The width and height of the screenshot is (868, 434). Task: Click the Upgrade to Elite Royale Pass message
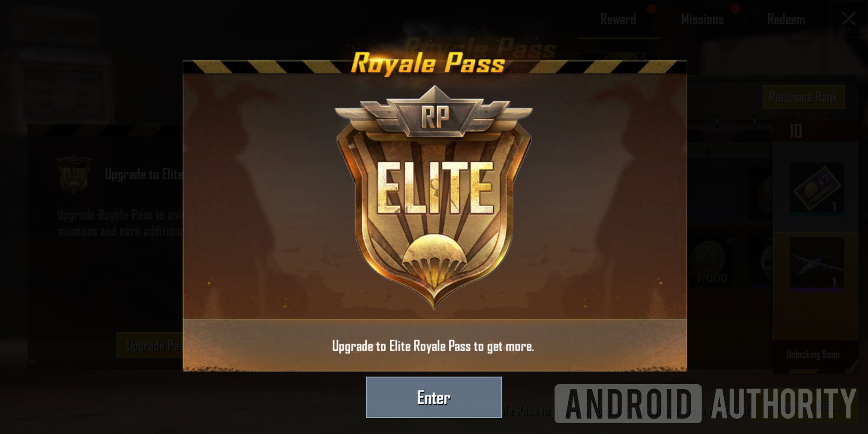[x=433, y=346]
